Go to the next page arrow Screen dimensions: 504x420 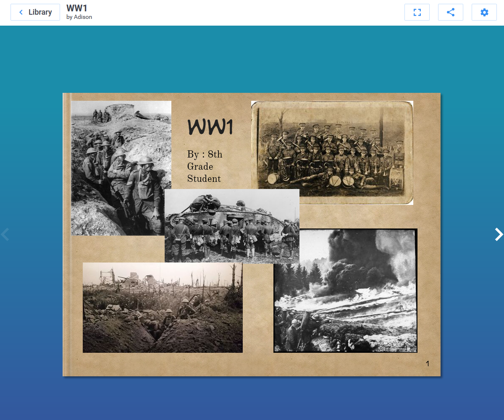pyautogui.click(x=499, y=234)
